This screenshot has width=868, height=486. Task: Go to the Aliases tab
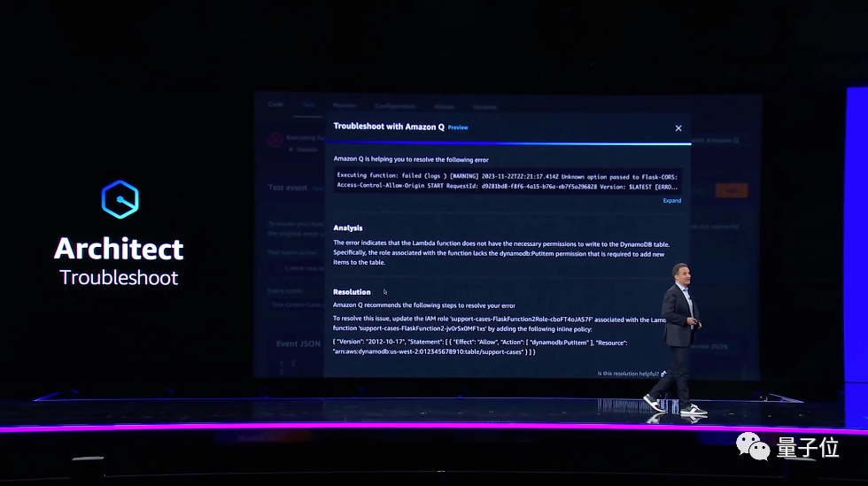tap(445, 105)
